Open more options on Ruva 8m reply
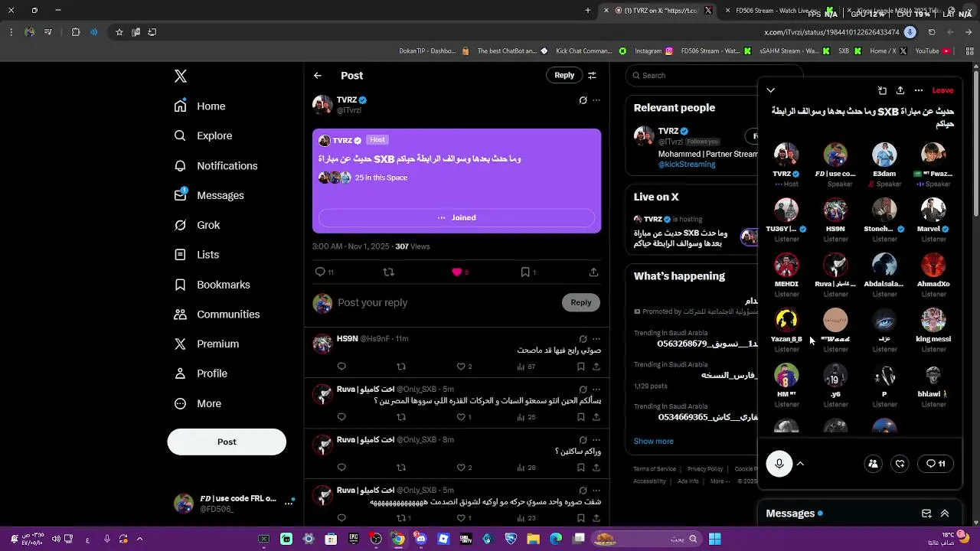The image size is (980, 551). 596,440
